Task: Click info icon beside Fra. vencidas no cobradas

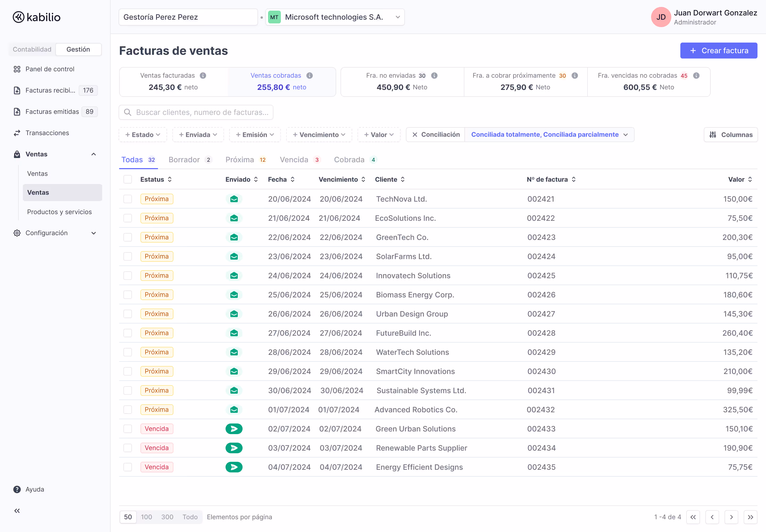Action: click(x=696, y=76)
